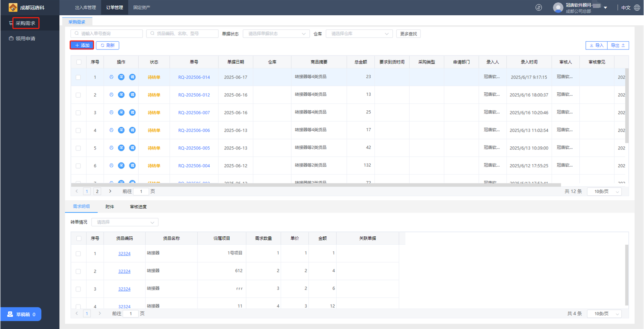644x329 pixels.
Task: Open order link RQ-202506-012
Action: point(194,95)
